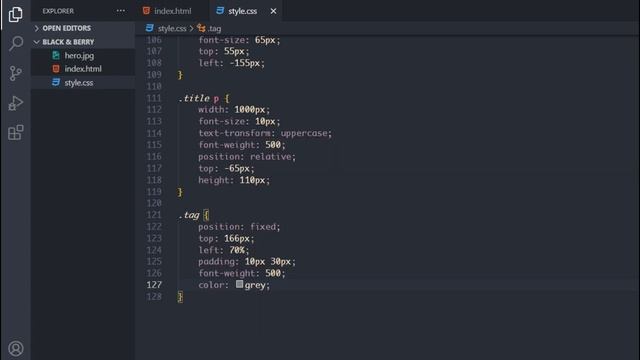Click "font-weight: 500;" on line 115
The height and width of the screenshot is (360, 640).
(242, 145)
